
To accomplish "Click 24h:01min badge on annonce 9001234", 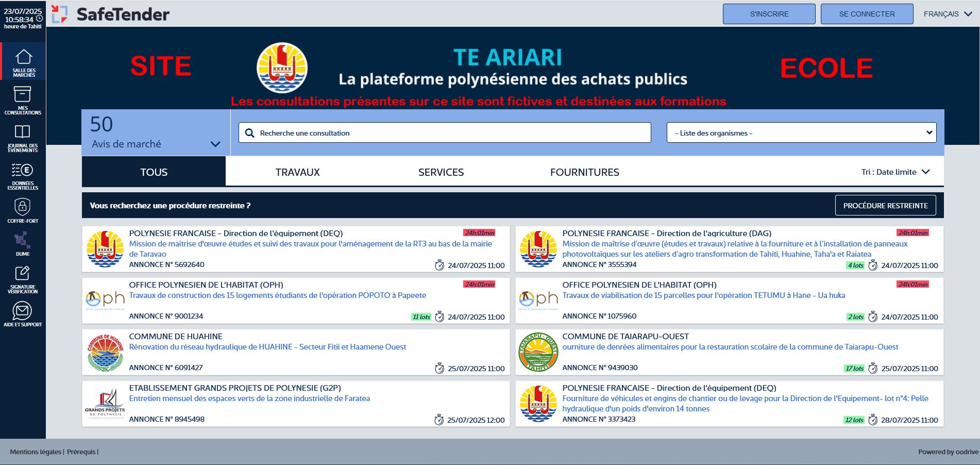I will tap(479, 285).
